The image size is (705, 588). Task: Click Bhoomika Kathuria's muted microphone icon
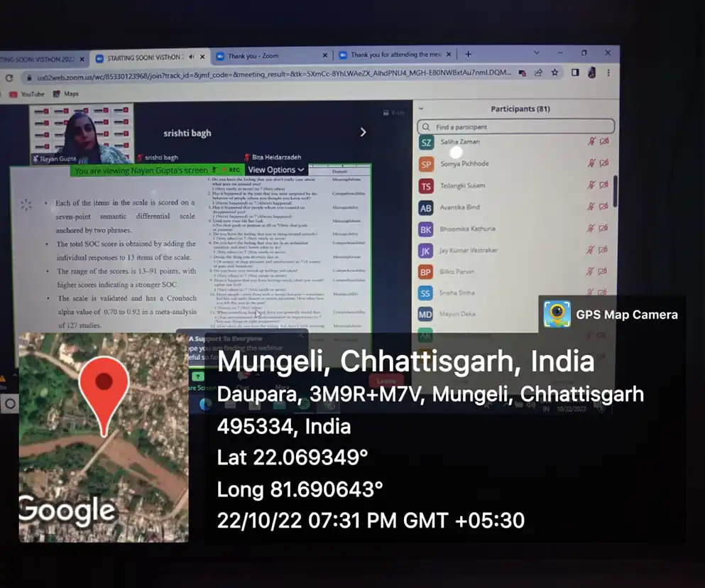click(x=591, y=228)
